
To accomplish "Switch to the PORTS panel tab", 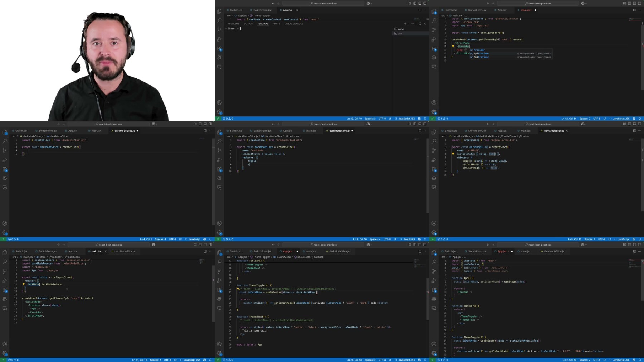I will [276, 24].
